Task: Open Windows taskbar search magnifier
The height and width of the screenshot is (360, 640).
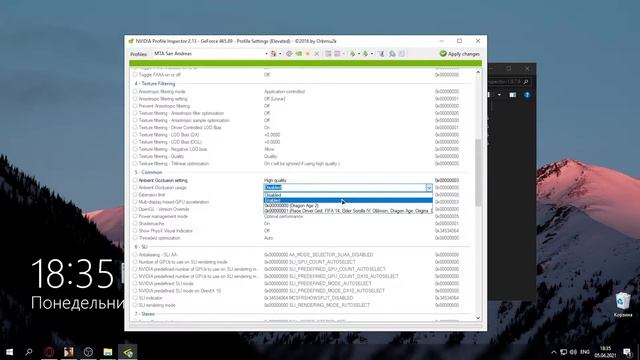Action: tap(29, 351)
